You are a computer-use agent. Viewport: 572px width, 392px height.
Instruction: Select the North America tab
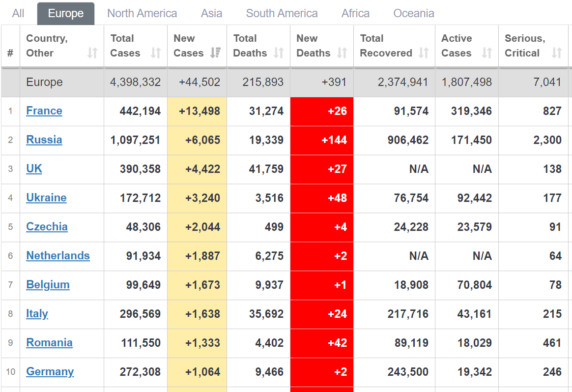pyautogui.click(x=142, y=13)
